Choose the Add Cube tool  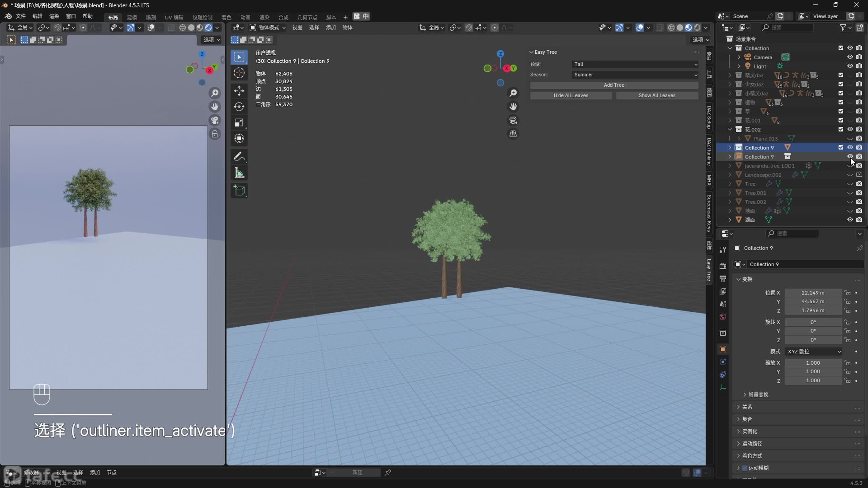[239, 190]
